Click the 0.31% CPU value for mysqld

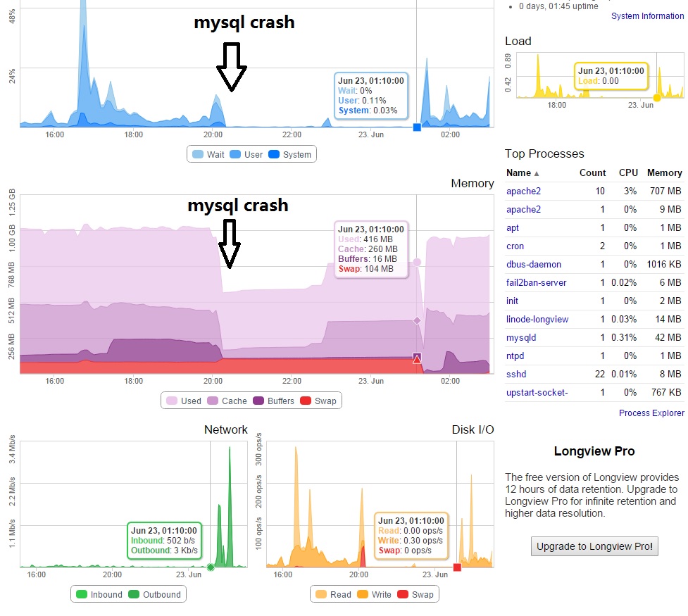tap(623, 338)
